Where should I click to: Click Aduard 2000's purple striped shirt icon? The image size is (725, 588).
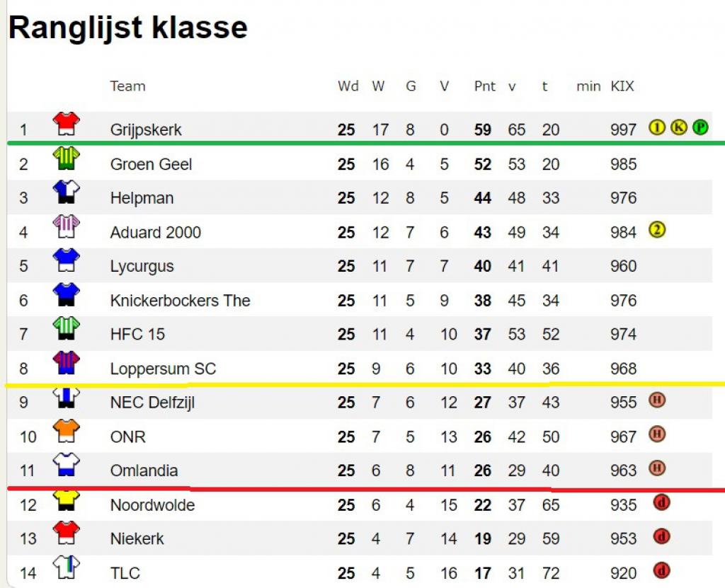(x=66, y=226)
